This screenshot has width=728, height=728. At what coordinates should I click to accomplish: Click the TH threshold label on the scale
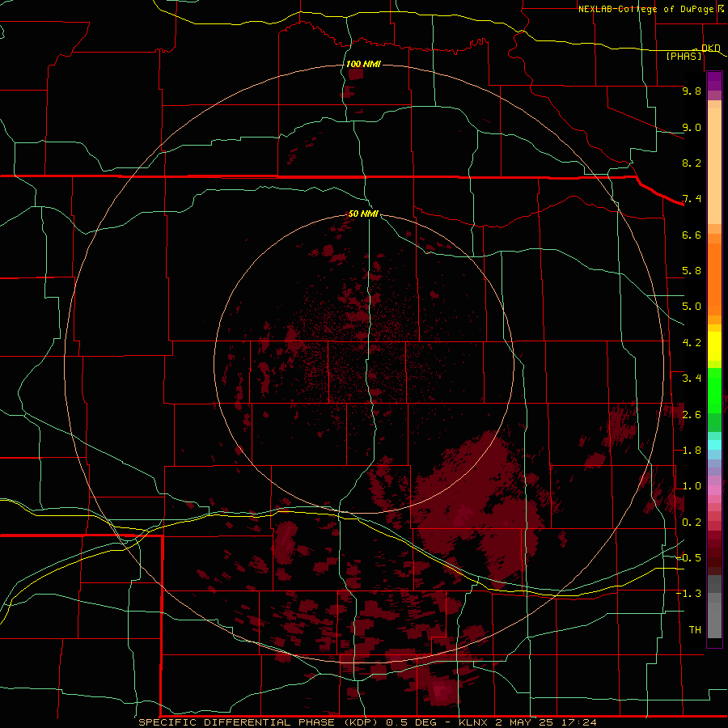[695, 630]
